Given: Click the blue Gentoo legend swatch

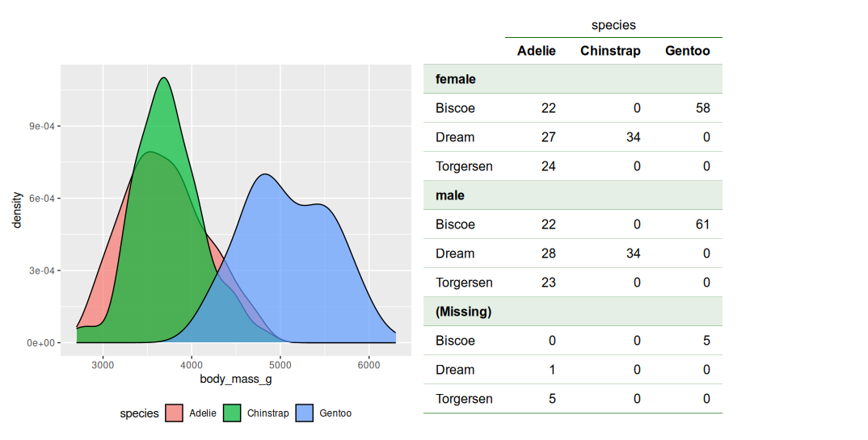Looking at the screenshot, I should pyautogui.click(x=305, y=413).
